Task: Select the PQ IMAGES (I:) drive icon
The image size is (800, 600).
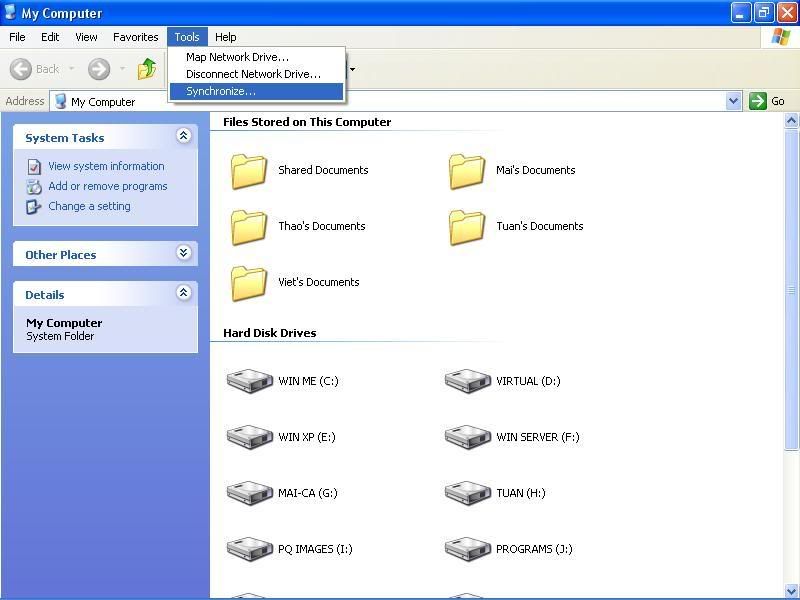Action: tap(249, 549)
